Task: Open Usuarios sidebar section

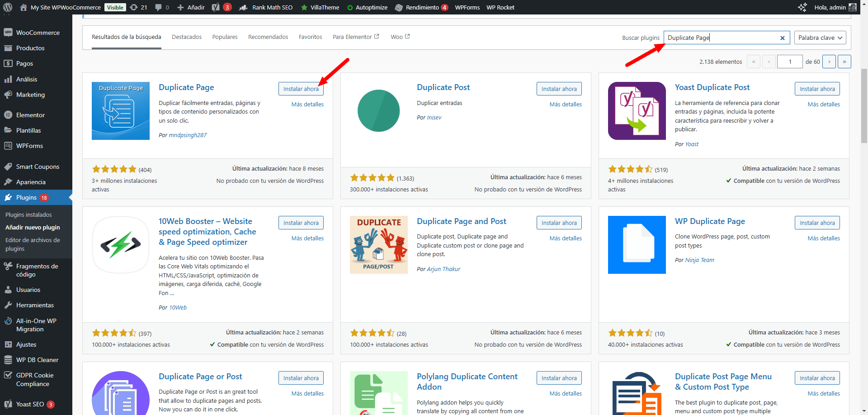Action: coord(36,290)
